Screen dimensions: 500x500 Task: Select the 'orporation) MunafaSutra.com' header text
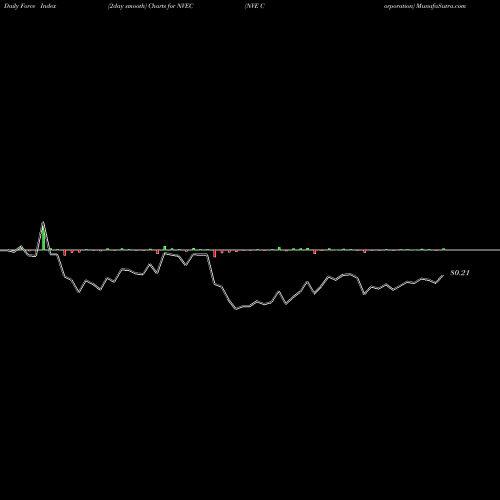(425, 6)
